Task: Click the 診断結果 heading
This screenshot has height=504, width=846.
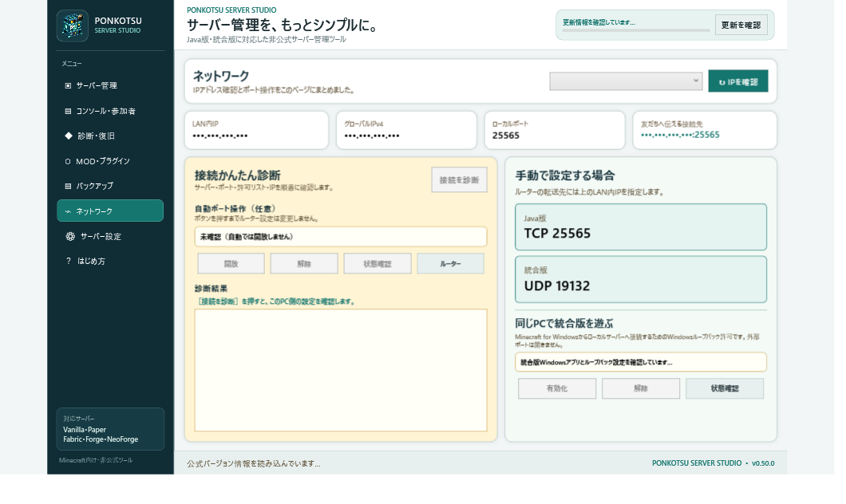Action: [x=211, y=289]
